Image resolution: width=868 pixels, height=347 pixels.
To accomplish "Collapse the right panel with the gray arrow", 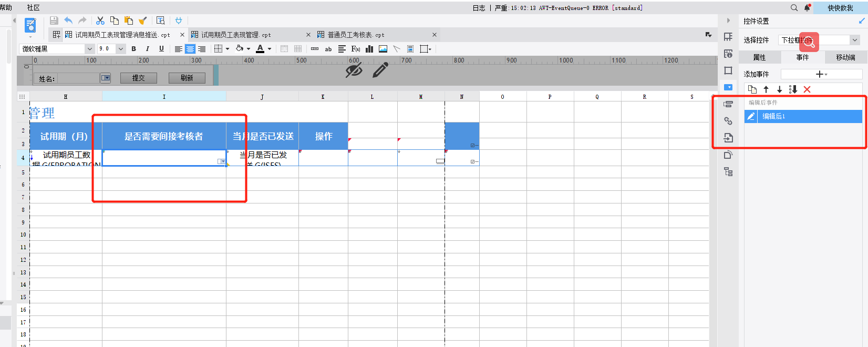I will coord(728,21).
